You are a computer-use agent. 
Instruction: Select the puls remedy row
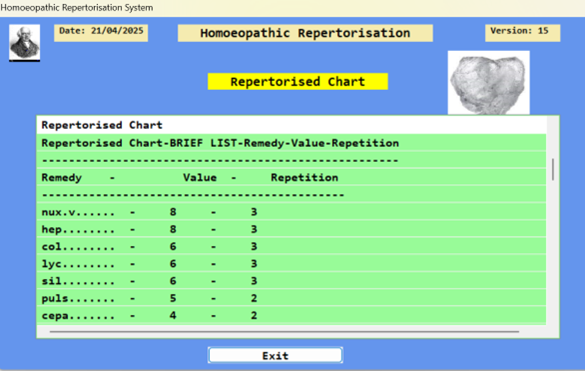coord(291,298)
